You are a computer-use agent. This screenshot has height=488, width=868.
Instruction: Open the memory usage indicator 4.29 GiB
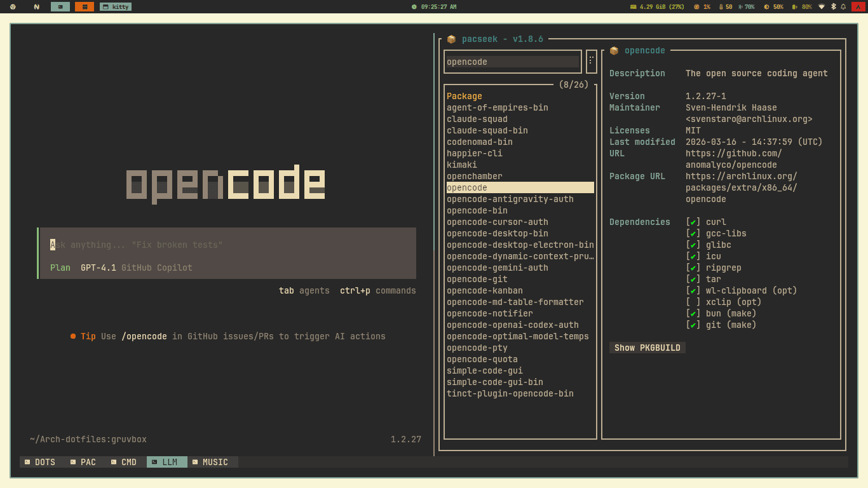pos(657,7)
